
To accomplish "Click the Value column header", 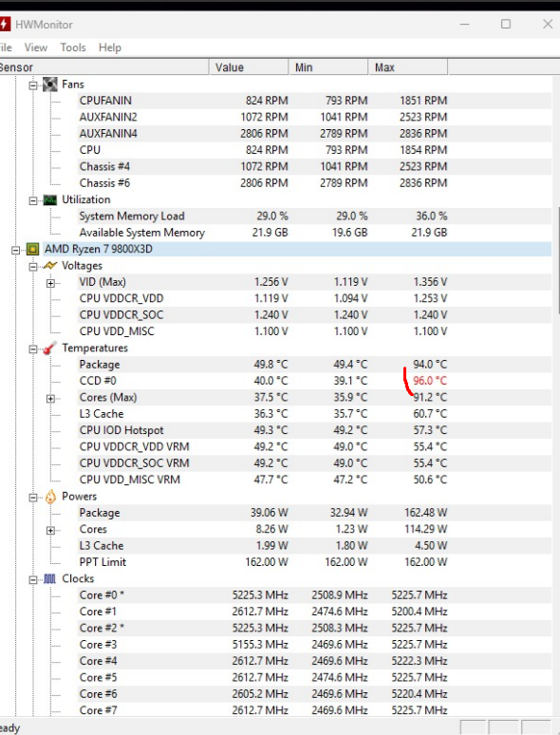I will click(249, 67).
